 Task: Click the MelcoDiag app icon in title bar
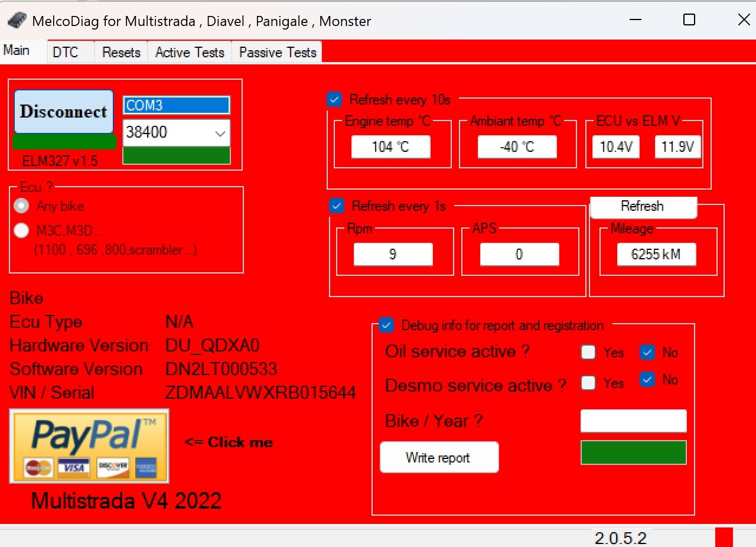[17, 21]
